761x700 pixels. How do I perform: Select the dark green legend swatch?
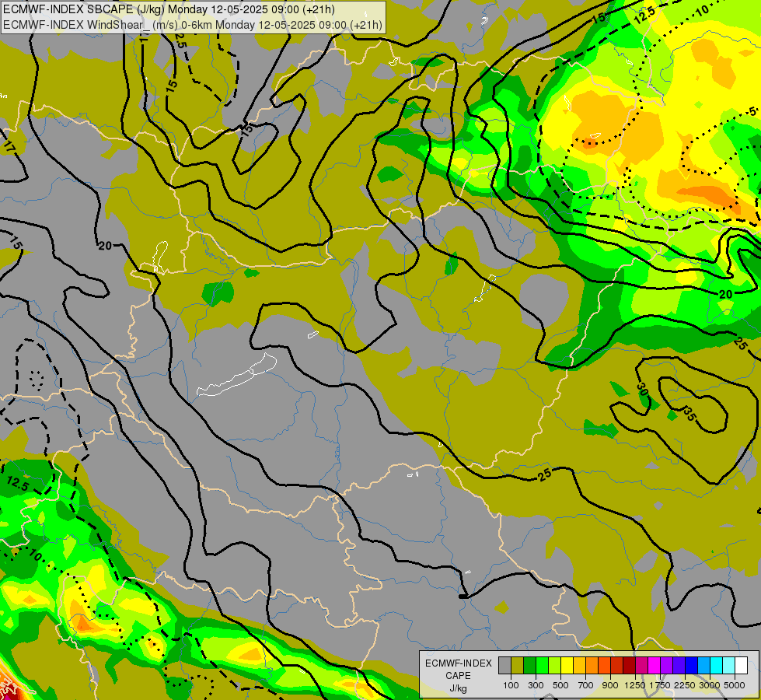tap(530, 666)
